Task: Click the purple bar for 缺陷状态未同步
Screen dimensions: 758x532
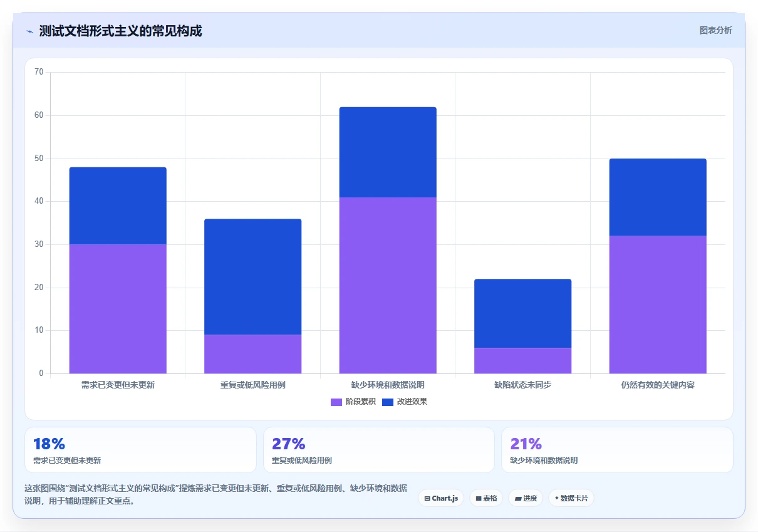Action: [523, 360]
